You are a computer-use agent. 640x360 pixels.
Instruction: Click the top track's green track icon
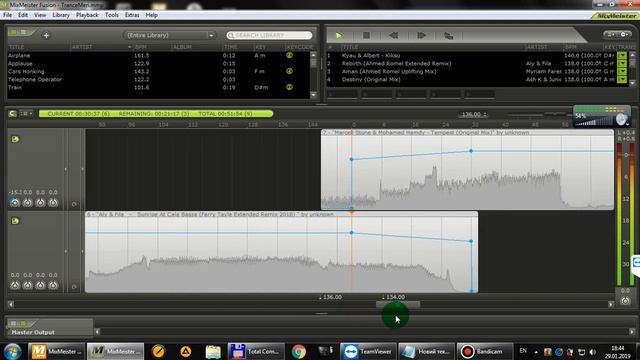(x=15, y=139)
